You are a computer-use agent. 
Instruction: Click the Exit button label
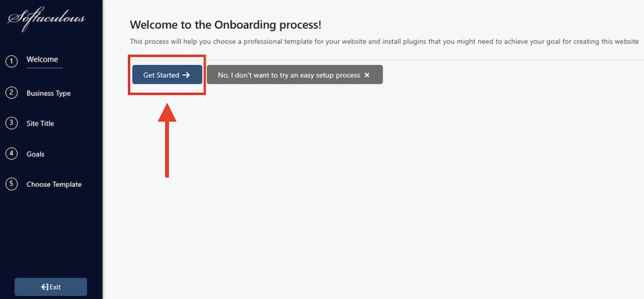point(55,287)
